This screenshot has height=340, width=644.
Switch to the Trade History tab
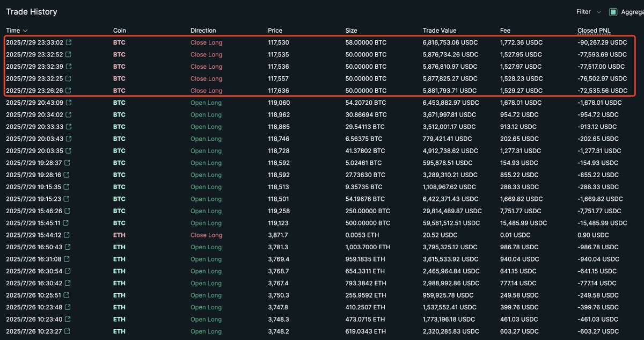click(x=31, y=11)
